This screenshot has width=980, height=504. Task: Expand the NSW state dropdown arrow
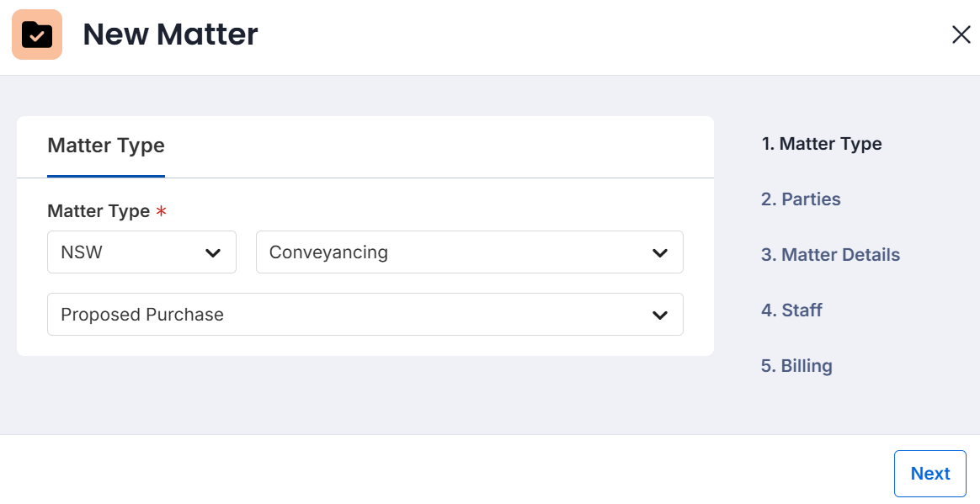[x=213, y=252]
